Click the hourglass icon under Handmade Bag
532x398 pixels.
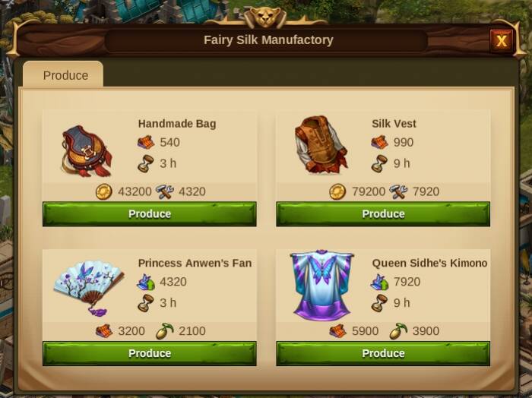coord(146,163)
